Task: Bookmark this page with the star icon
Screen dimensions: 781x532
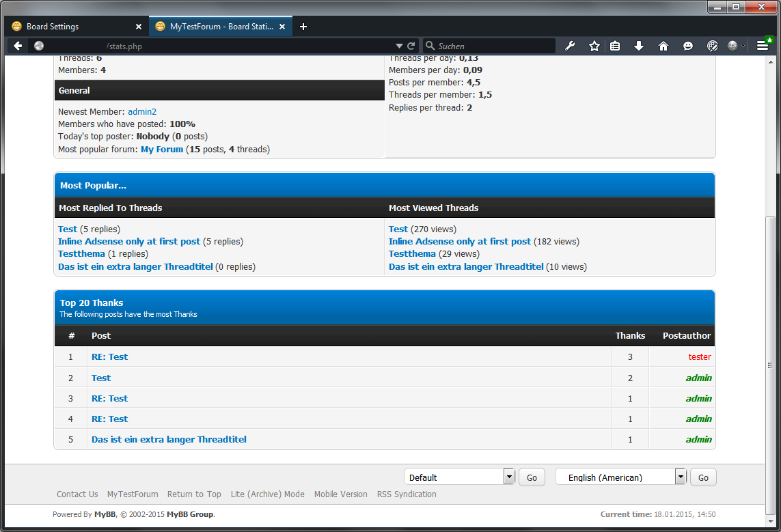Action: pyautogui.click(x=594, y=46)
